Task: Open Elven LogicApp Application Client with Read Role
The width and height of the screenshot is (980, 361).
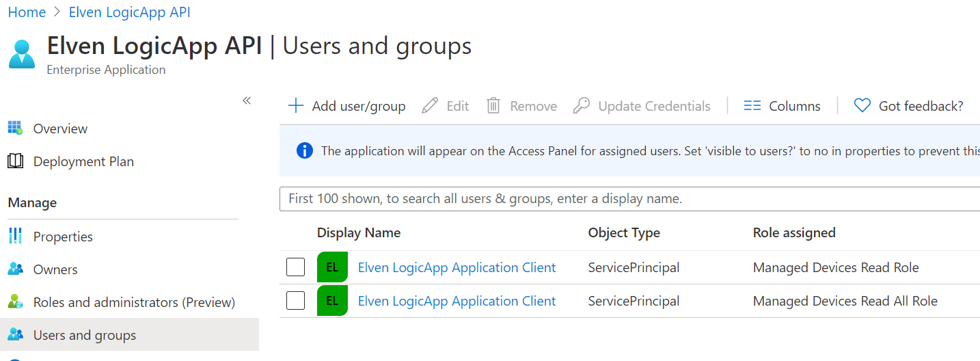Action: [x=457, y=267]
